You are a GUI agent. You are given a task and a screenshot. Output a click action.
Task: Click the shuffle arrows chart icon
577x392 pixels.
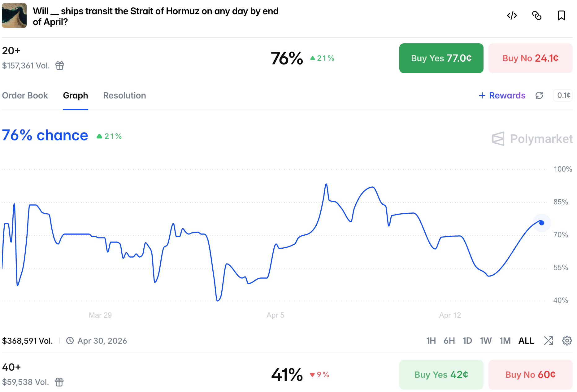pos(548,341)
